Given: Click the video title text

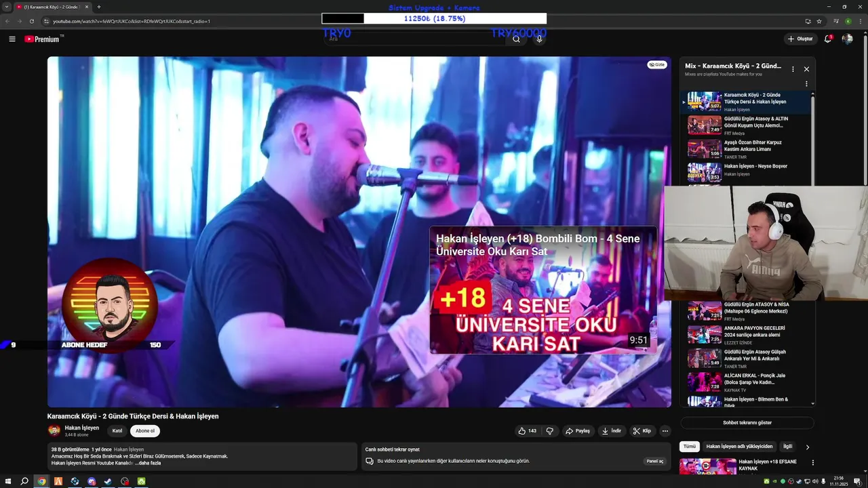Looking at the screenshot, I should 133,416.
